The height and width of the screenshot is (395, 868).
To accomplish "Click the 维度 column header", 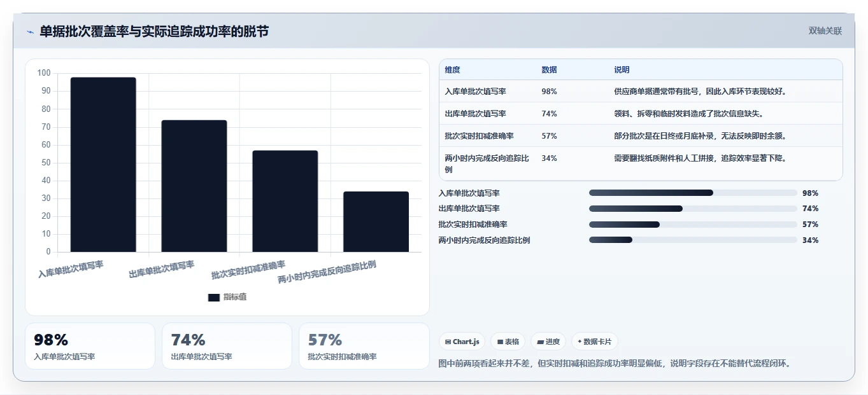I will 452,70.
